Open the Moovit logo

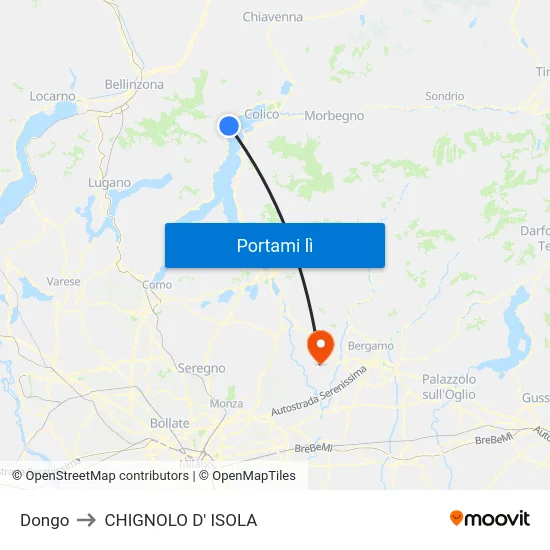[x=490, y=519]
